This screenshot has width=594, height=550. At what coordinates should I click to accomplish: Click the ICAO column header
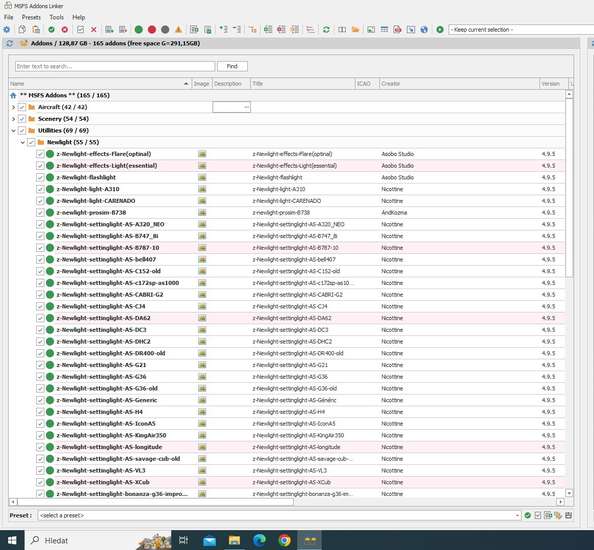click(367, 84)
